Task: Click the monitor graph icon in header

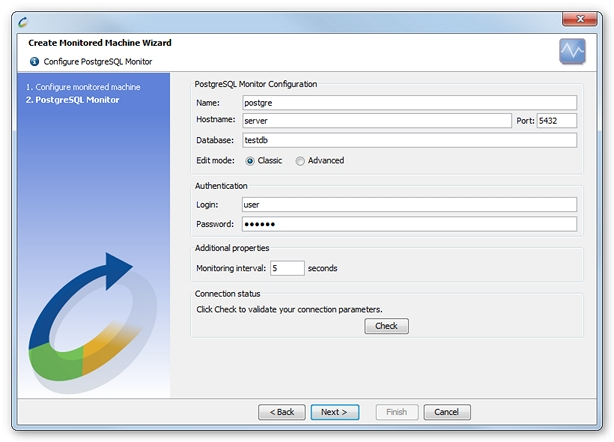Action: pos(572,52)
